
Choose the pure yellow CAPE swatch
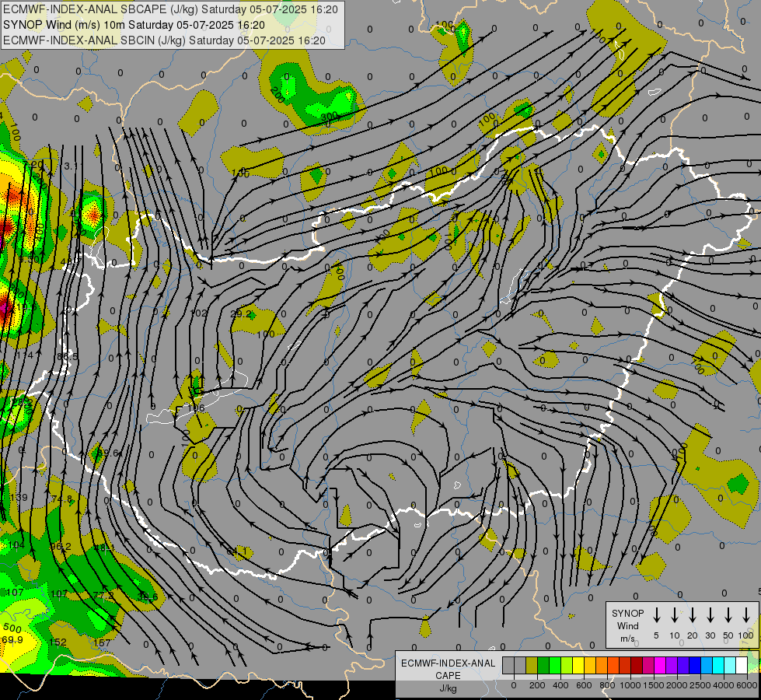(x=578, y=665)
